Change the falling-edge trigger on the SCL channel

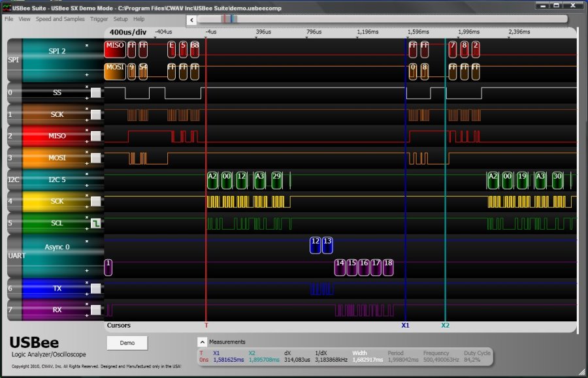click(96, 223)
